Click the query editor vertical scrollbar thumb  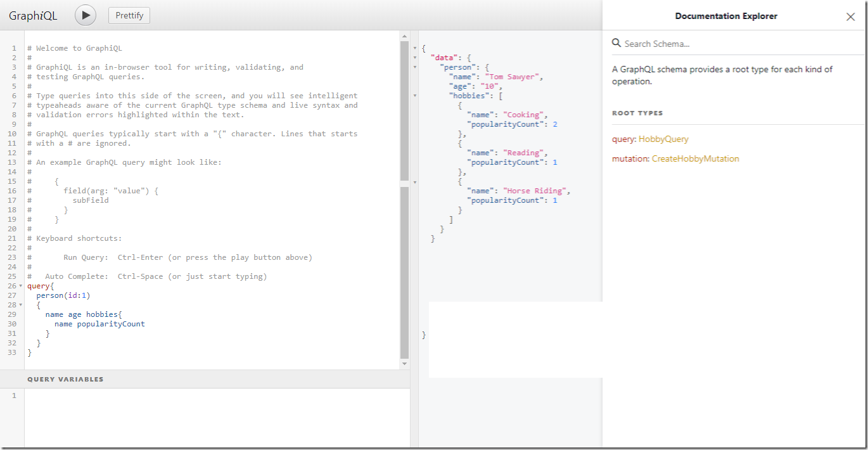[404, 111]
